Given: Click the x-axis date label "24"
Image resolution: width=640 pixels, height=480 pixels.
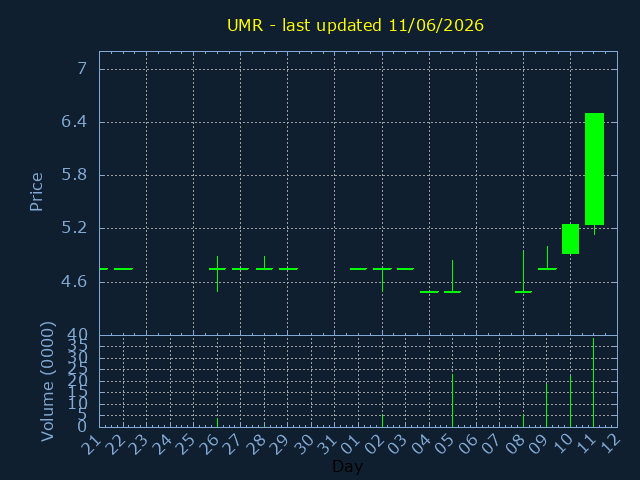Looking at the screenshot, I should (162, 444).
